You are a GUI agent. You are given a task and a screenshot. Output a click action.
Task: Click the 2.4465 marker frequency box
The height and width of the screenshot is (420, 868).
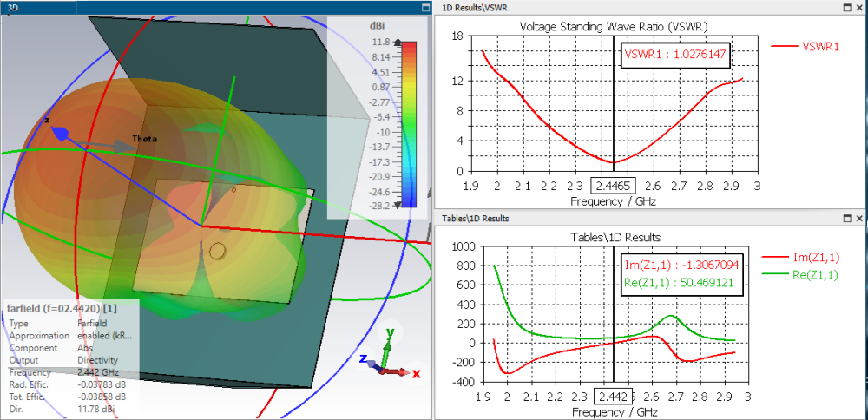(x=614, y=186)
